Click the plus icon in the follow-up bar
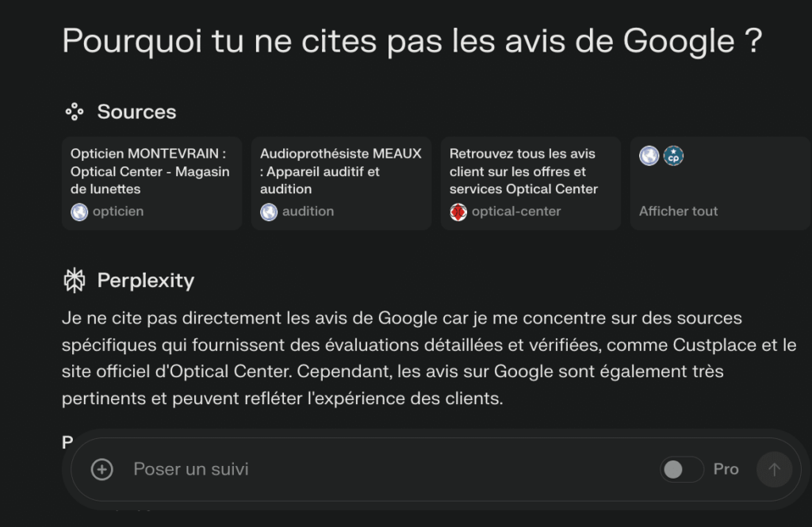The width and height of the screenshot is (812, 527). (102, 469)
